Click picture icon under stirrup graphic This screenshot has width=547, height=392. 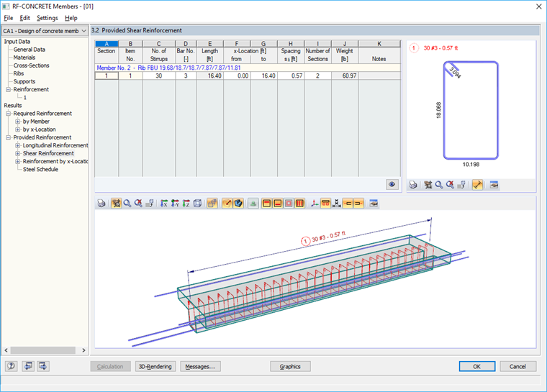pyautogui.click(x=494, y=185)
